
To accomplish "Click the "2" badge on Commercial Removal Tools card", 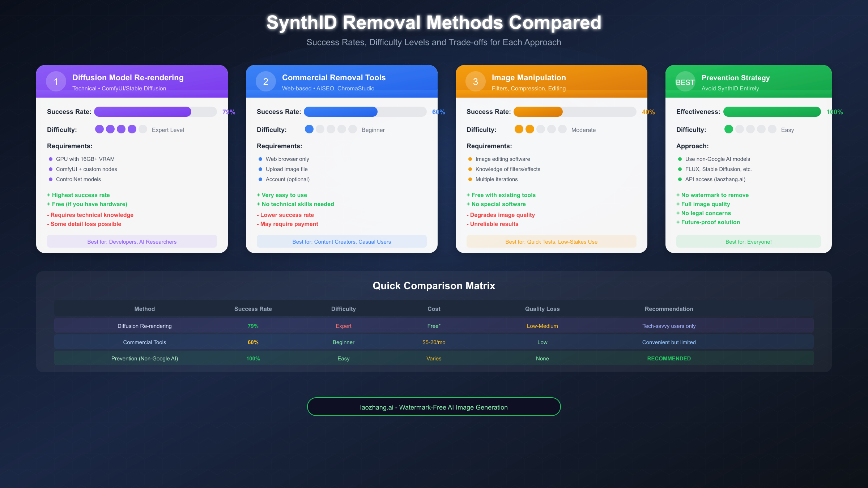I will point(266,82).
